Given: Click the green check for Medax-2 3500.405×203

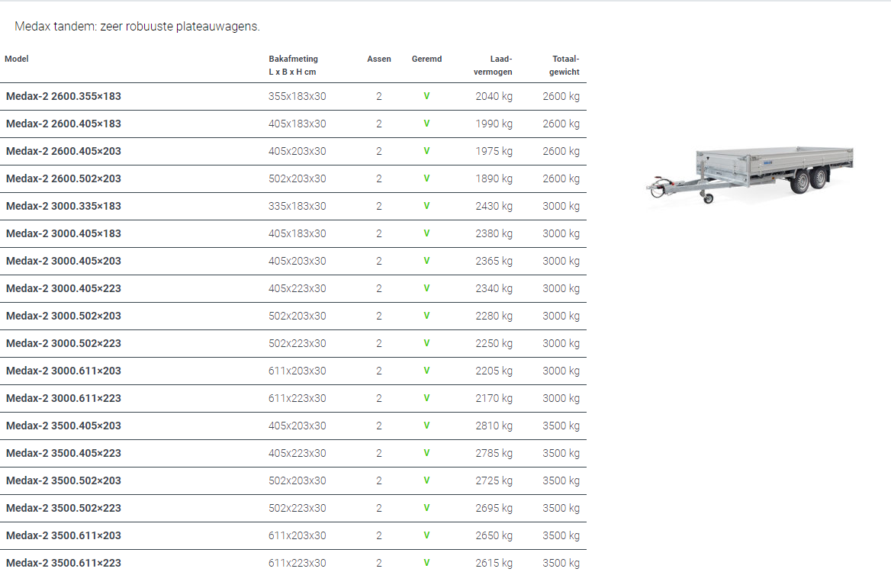Looking at the screenshot, I should [426, 426].
